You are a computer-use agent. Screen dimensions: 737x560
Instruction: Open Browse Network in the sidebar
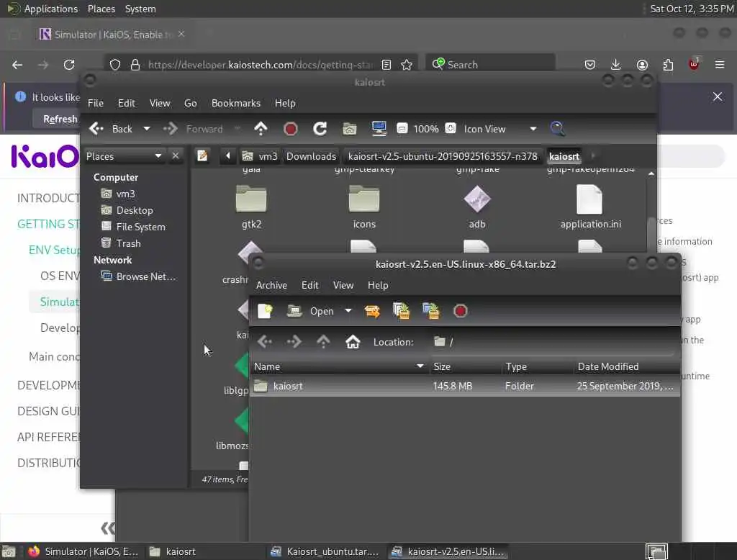pyautogui.click(x=139, y=276)
